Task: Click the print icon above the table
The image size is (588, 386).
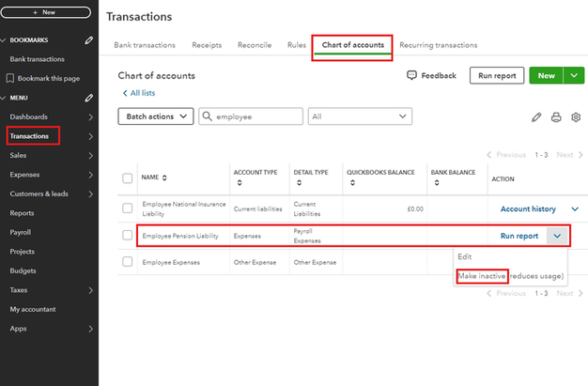Action: pos(556,117)
